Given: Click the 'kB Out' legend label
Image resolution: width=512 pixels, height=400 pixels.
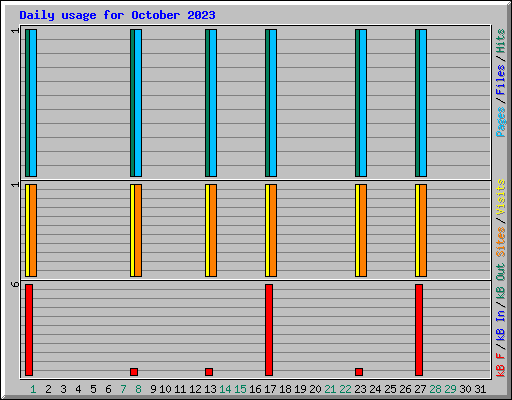Looking at the screenshot, I should point(500,282).
